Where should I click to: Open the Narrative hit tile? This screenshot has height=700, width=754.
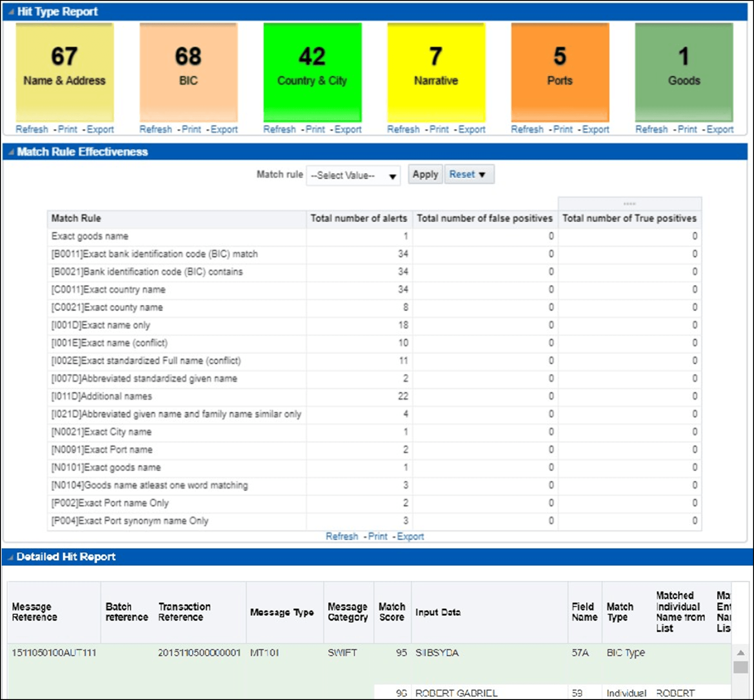[x=436, y=74]
